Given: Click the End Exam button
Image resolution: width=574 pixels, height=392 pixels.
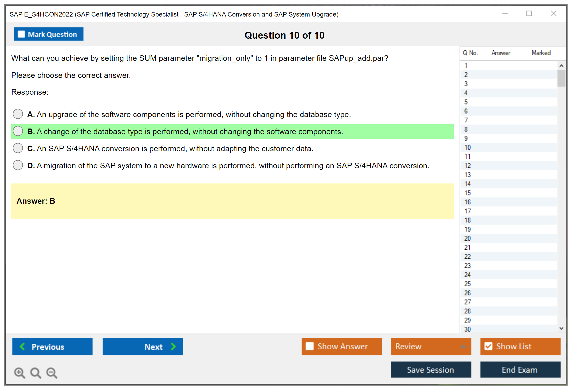Looking at the screenshot, I should 520,370.
